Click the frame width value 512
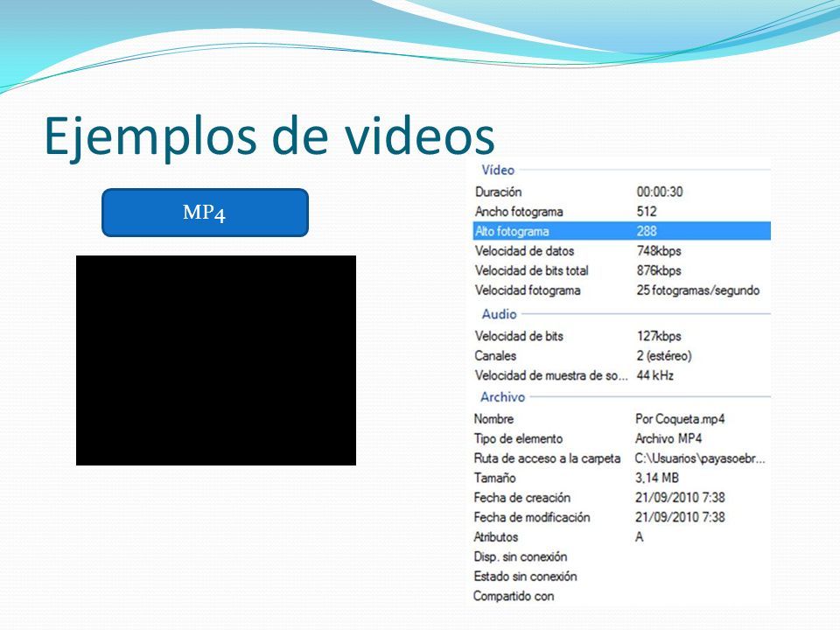This screenshot has width=840, height=630. coord(647,212)
